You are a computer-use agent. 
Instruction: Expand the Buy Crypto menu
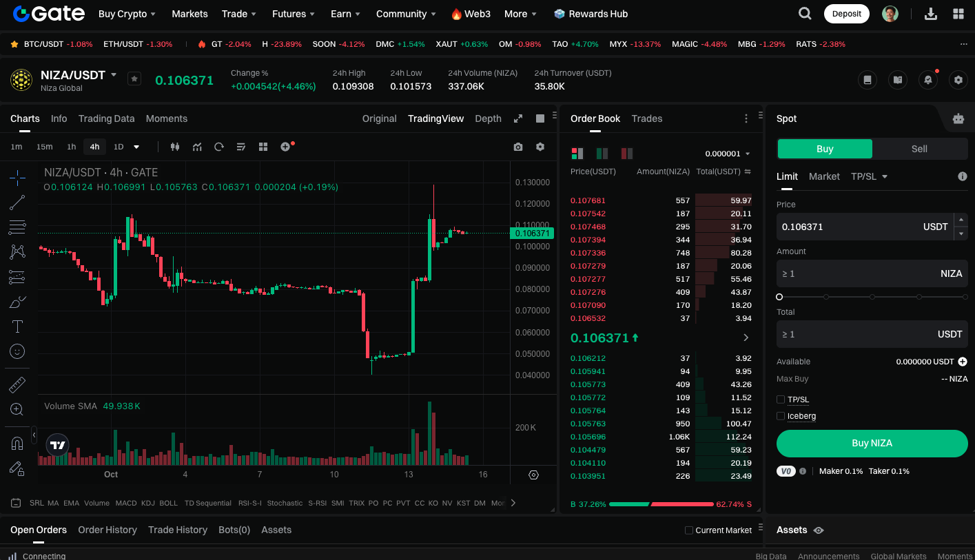click(127, 14)
